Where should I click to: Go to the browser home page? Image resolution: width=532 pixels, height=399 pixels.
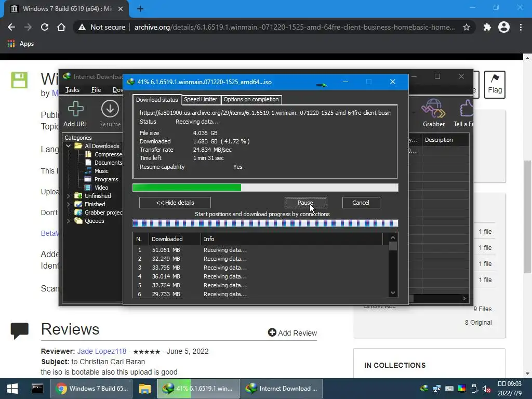coord(61,27)
